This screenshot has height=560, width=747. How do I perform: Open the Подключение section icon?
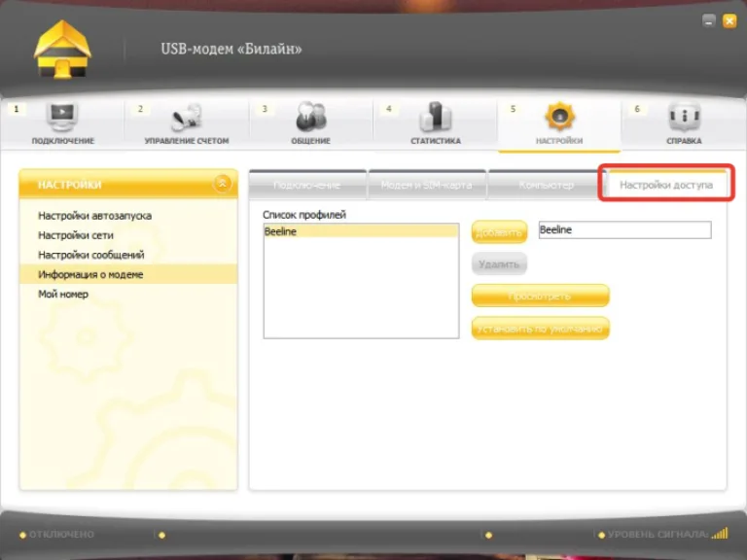62,117
